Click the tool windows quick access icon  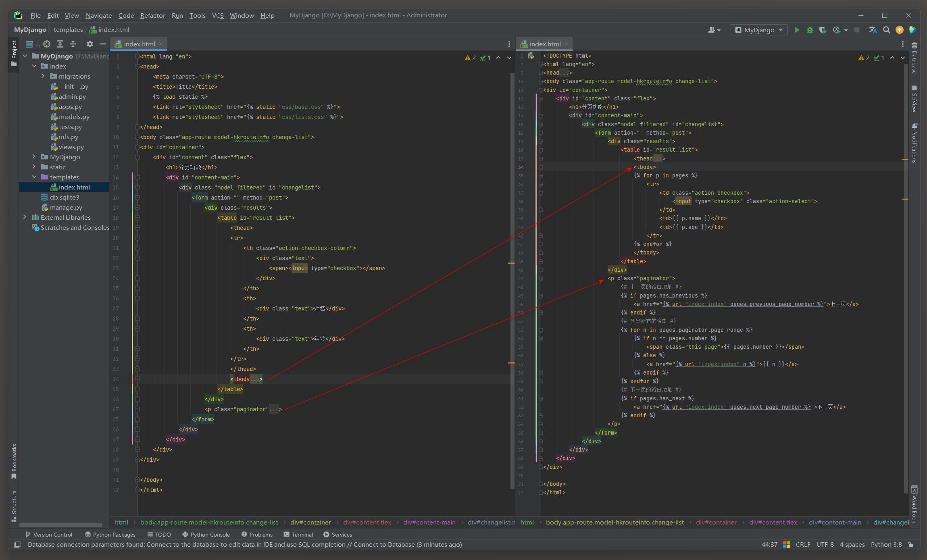[x=17, y=545]
